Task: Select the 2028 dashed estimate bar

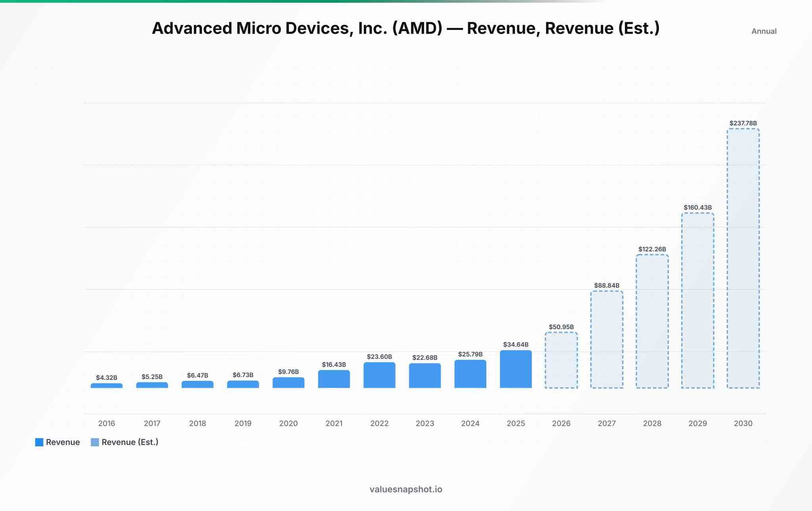Action: point(652,321)
